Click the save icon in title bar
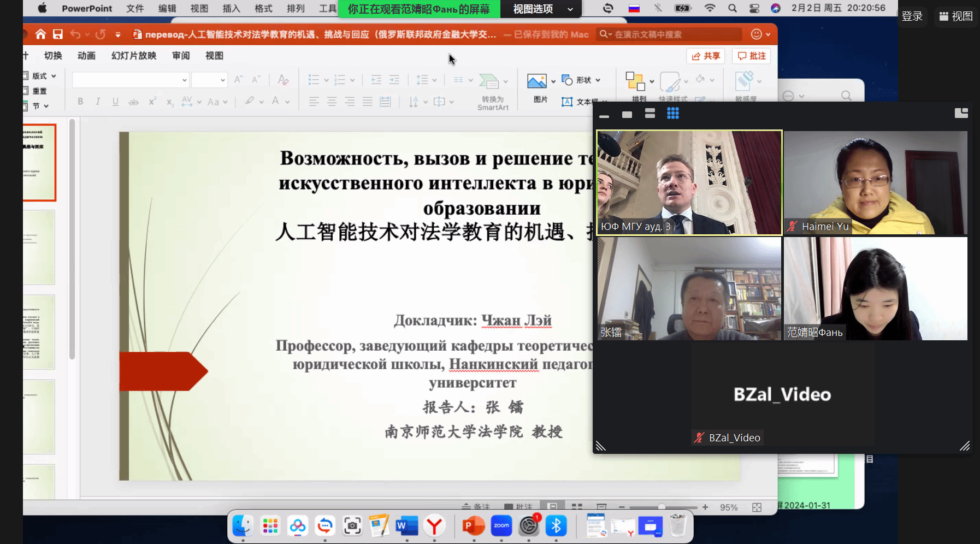 (58, 34)
